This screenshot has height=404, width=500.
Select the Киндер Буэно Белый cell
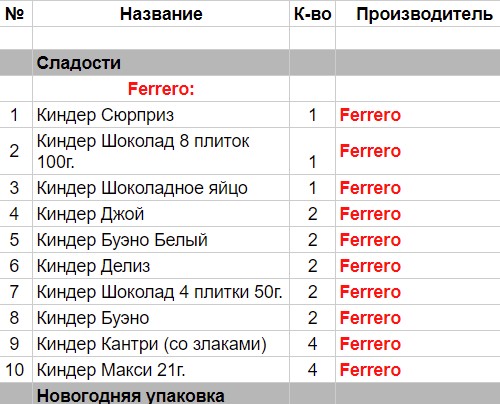pyautogui.click(x=161, y=239)
